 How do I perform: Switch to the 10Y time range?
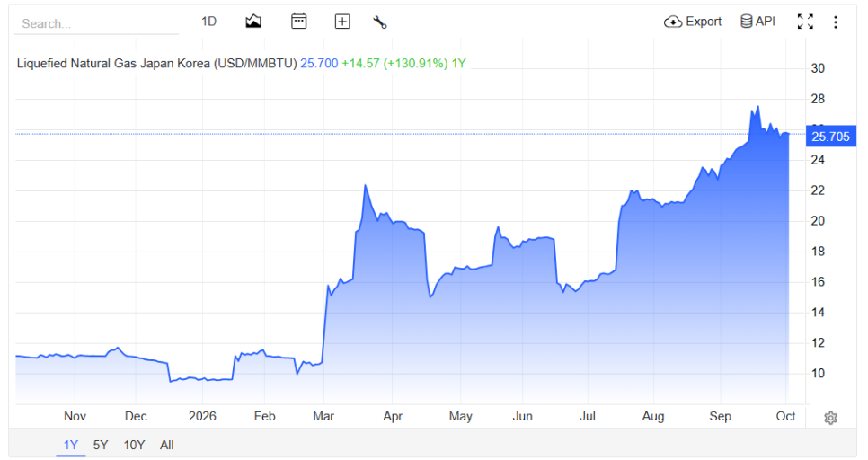(134, 445)
